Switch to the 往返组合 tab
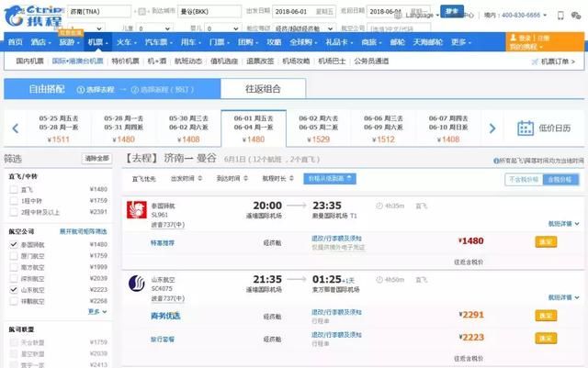Image resolution: width=588 pixels, height=368 pixels. 263,89
